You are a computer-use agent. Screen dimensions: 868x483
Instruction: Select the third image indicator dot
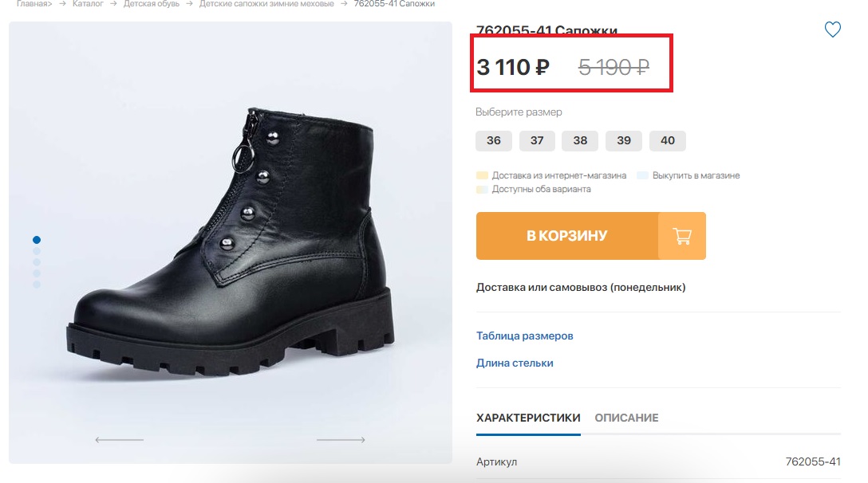pyautogui.click(x=37, y=262)
